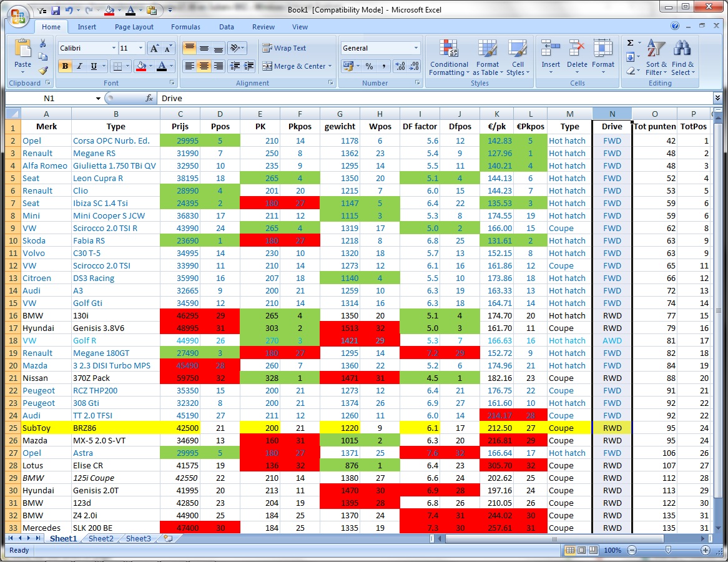Click the formula bar containing Drive
728x562 pixels.
click(x=434, y=98)
